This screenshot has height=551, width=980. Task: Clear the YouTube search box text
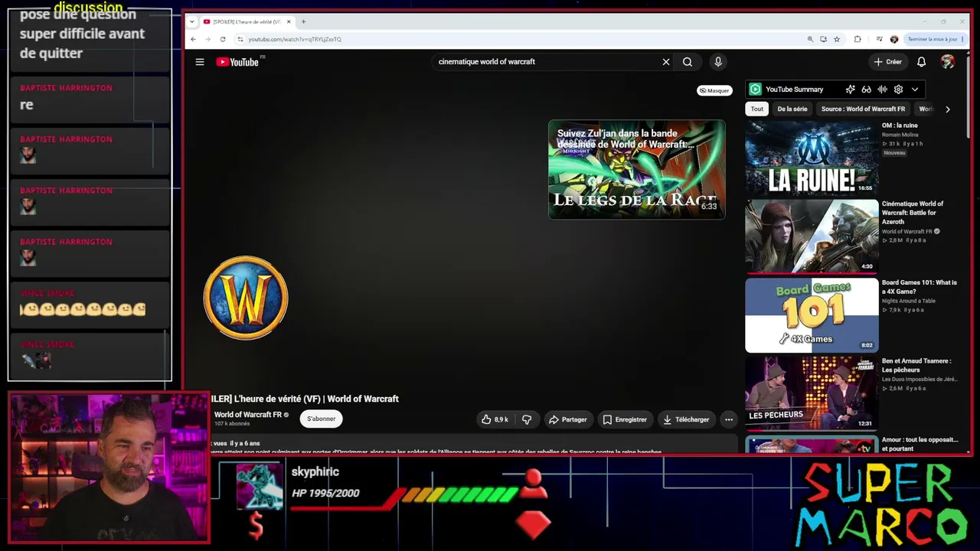(x=666, y=62)
